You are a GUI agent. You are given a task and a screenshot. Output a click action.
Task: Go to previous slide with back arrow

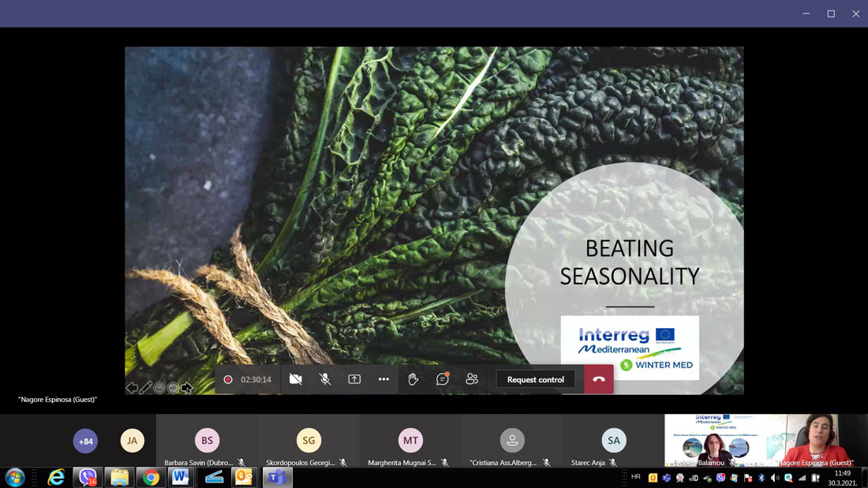132,388
